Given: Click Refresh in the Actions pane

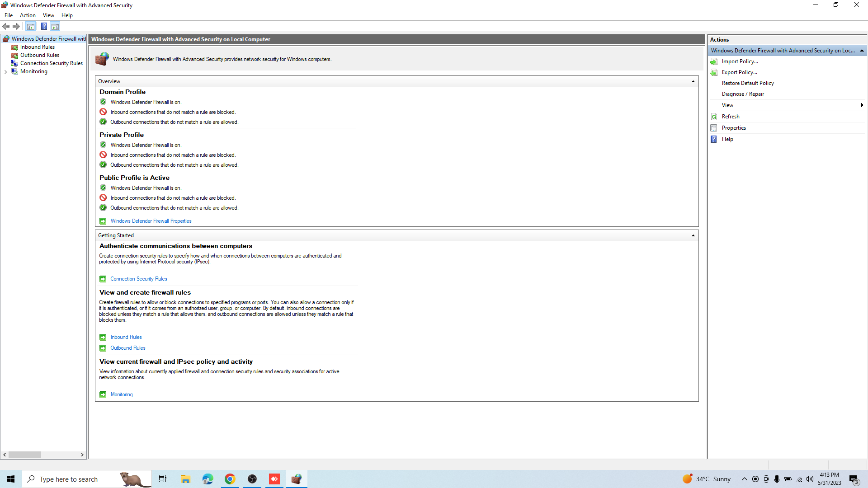Looking at the screenshot, I should [x=731, y=117].
